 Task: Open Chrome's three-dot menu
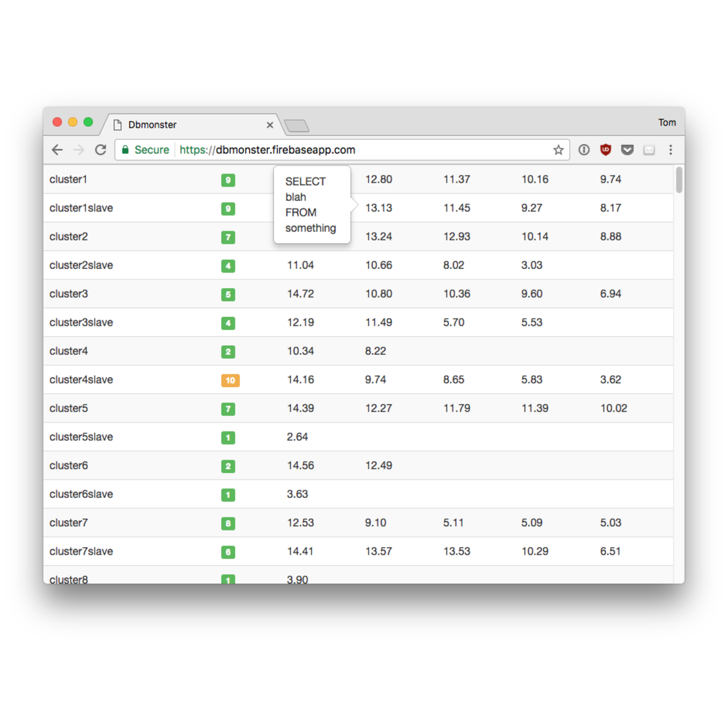click(671, 150)
